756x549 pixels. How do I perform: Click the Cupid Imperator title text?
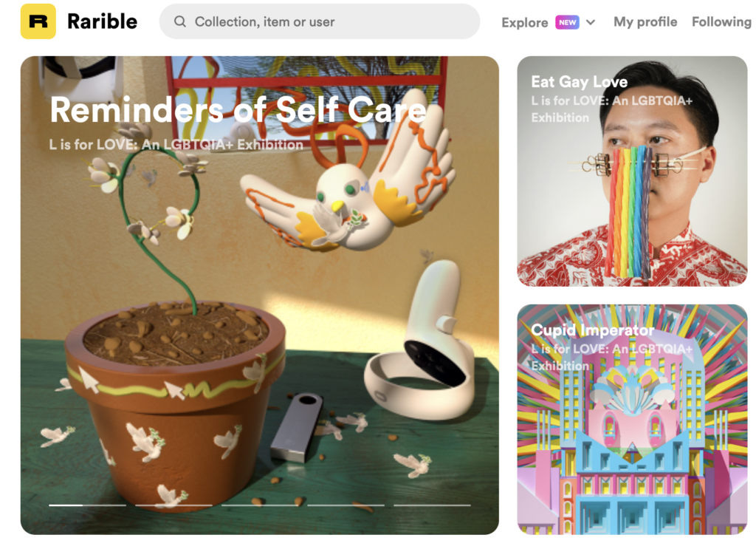tap(593, 330)
